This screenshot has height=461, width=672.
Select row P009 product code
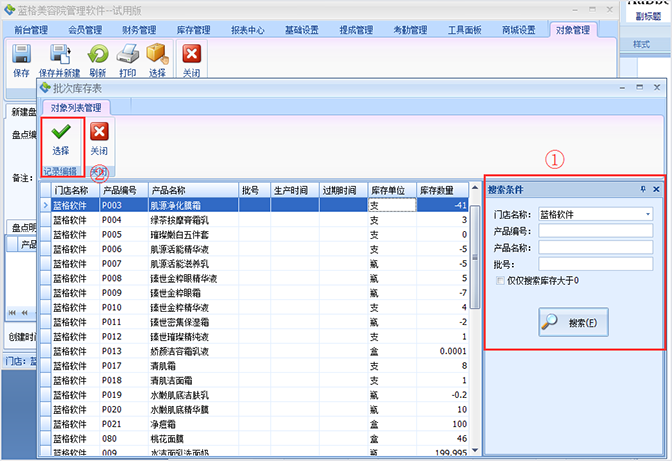(x=124, y=293)
